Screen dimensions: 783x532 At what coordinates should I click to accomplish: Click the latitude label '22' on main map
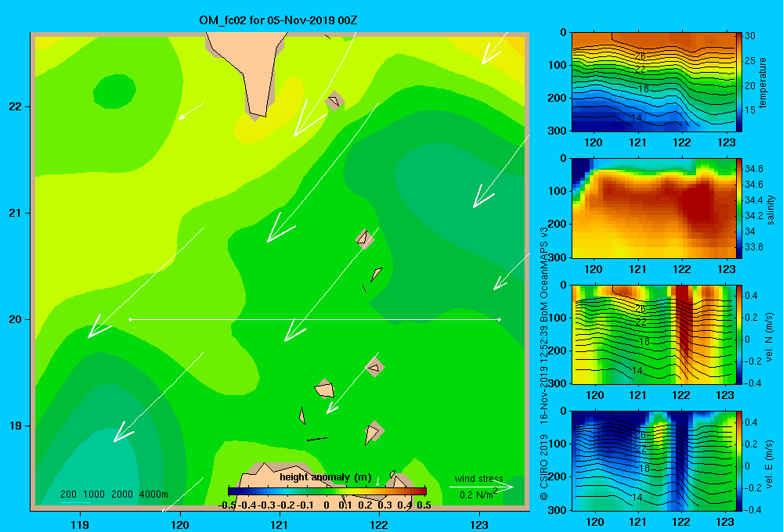pyautogui.click(x=16, y=107)
